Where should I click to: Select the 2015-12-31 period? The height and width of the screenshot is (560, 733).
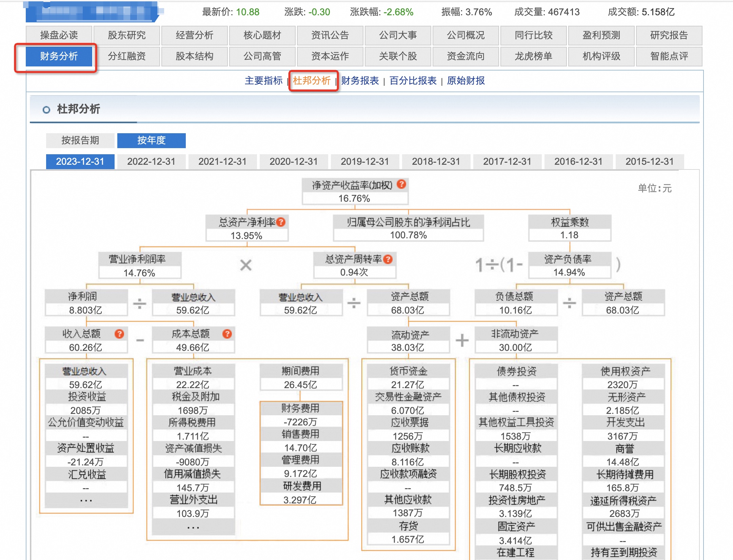pos(650,161)
